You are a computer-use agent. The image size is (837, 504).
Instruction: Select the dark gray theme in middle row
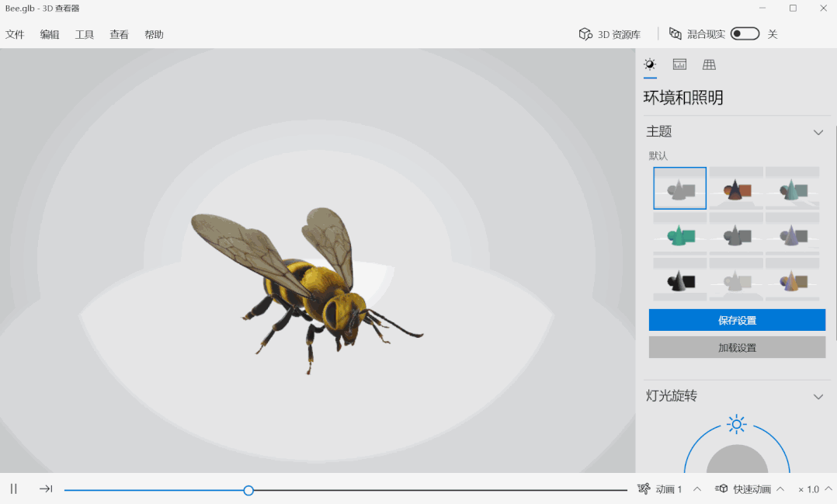[736, 234]
